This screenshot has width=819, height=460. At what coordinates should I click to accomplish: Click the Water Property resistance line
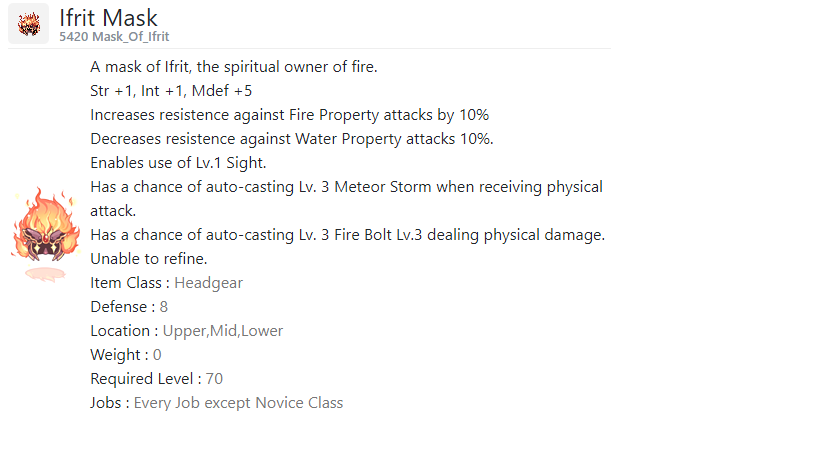click(291, 139)
